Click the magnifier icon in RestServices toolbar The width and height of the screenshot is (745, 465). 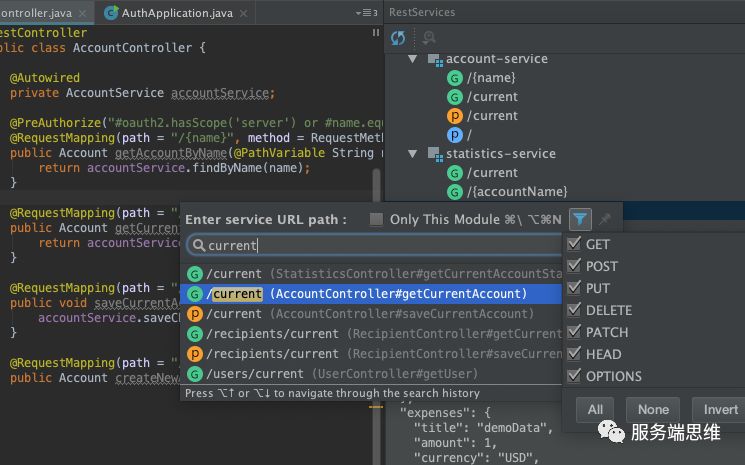pos(429,37)
